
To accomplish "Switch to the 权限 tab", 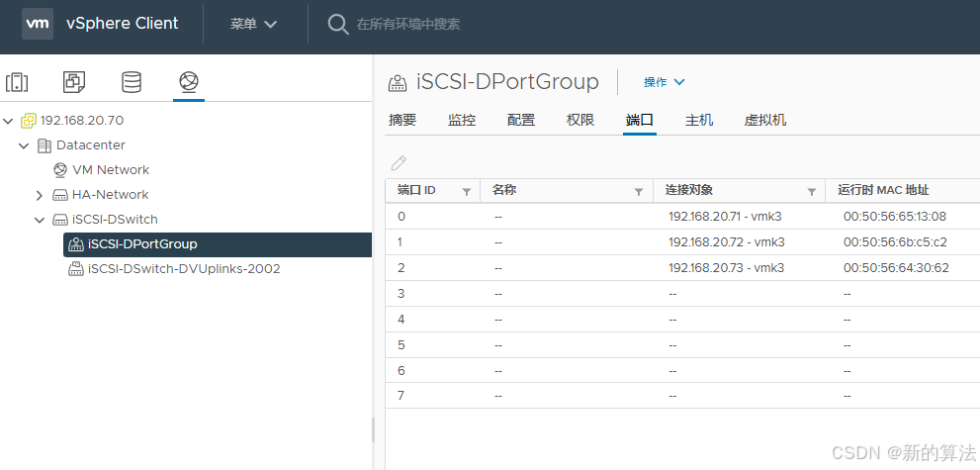I will (580, 120).
